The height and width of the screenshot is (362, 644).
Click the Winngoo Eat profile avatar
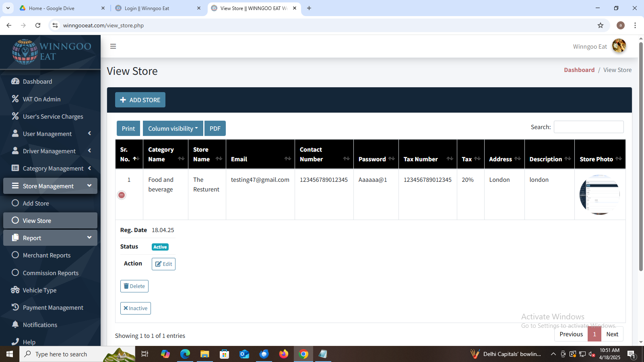[x=619, y=46]
